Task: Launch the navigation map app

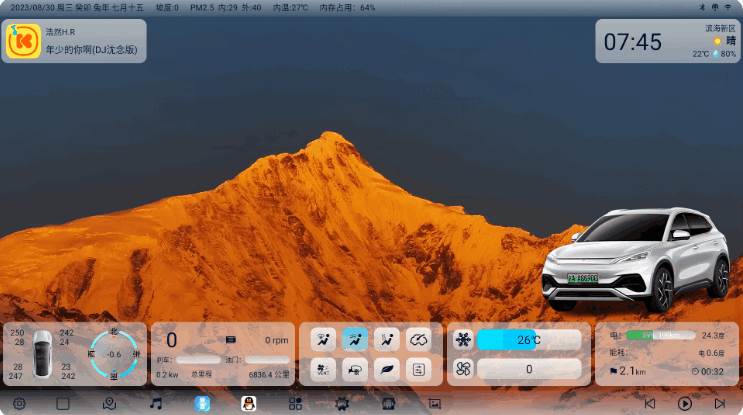Action: coord(110,403)
